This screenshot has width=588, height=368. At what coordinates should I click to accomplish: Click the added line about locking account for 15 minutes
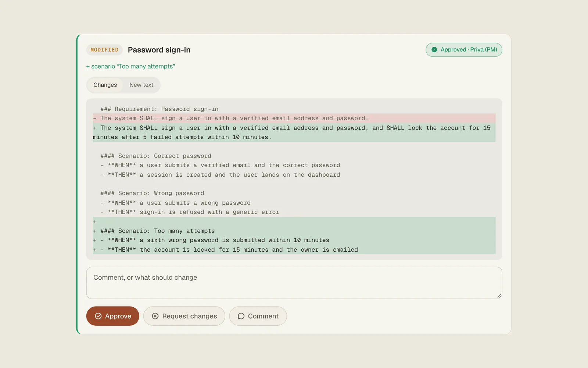tap(294, 132)
